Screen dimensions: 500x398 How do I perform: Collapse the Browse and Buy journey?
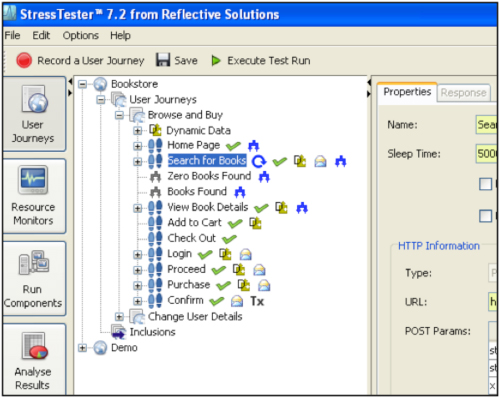[x=119, y=115]
